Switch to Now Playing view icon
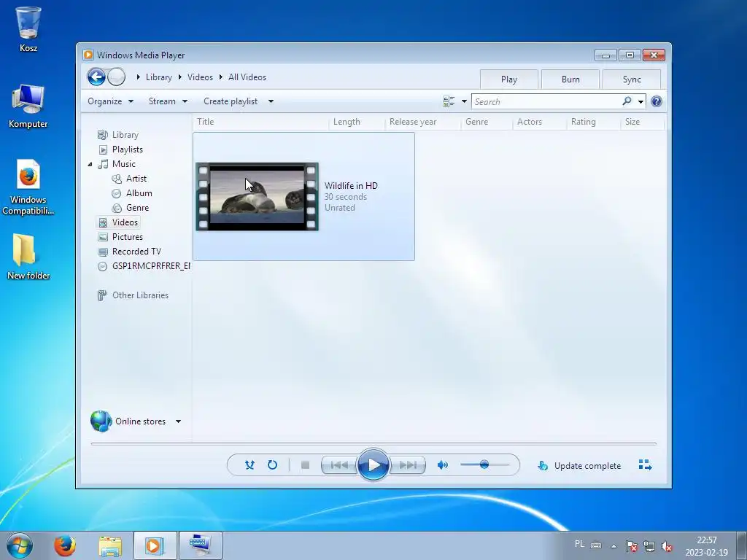This screenshot has height=560, width=747. pos(645,464)
